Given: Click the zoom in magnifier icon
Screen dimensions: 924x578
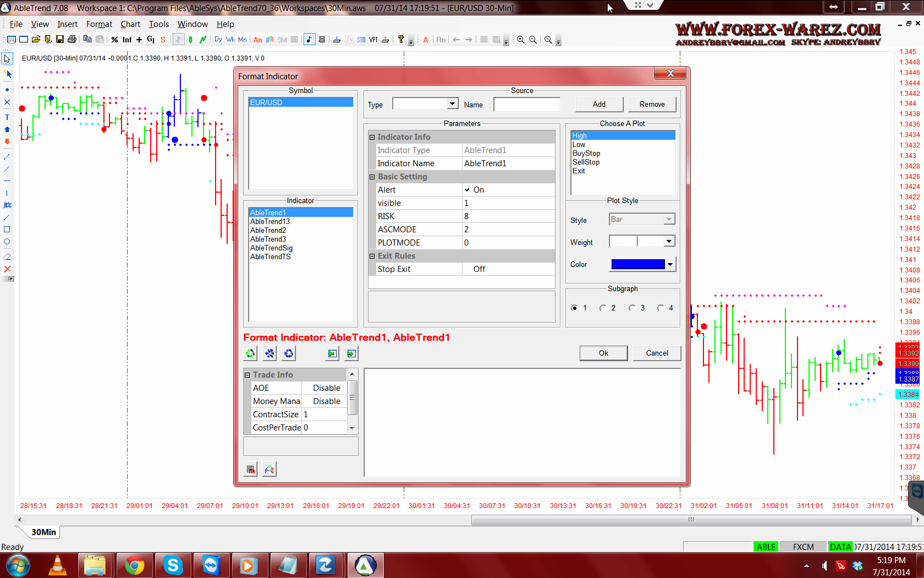Looking at the screenshot, I should 520,40.
